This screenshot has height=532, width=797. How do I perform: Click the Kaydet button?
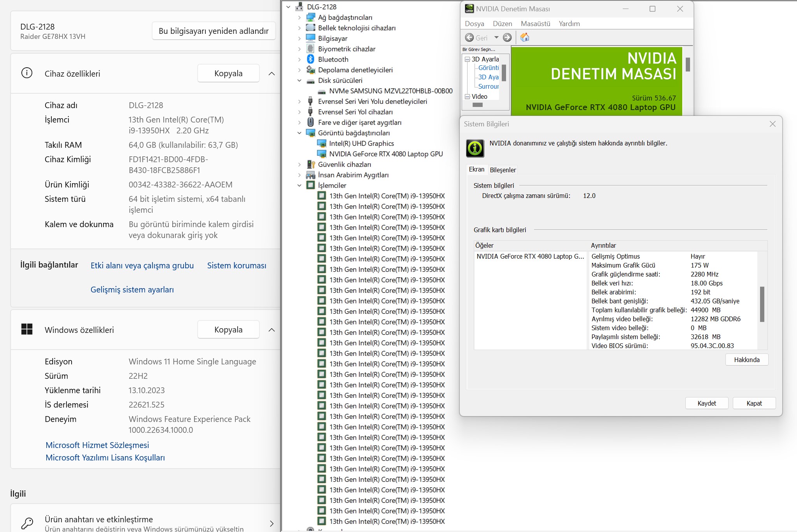[x=707, y=403]
